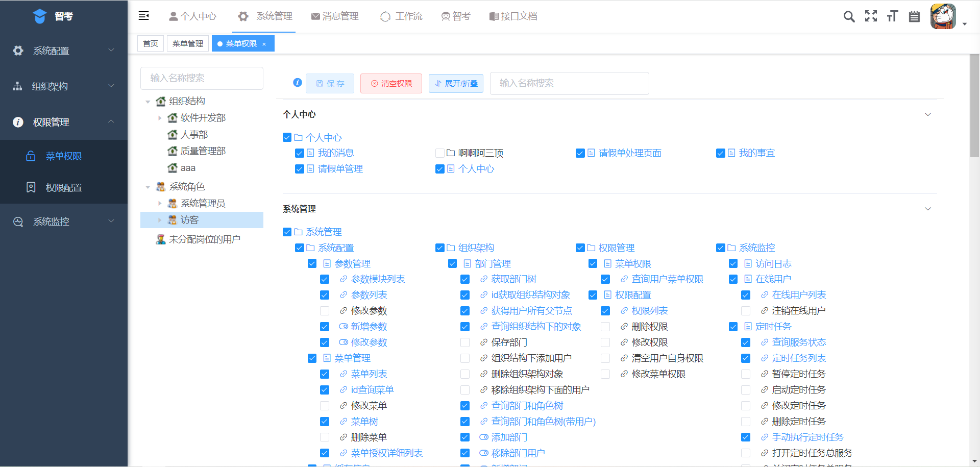Close the 菜单权限 tab
The image size is (980, 467).
pyautogui.click(x=264, y=44)
